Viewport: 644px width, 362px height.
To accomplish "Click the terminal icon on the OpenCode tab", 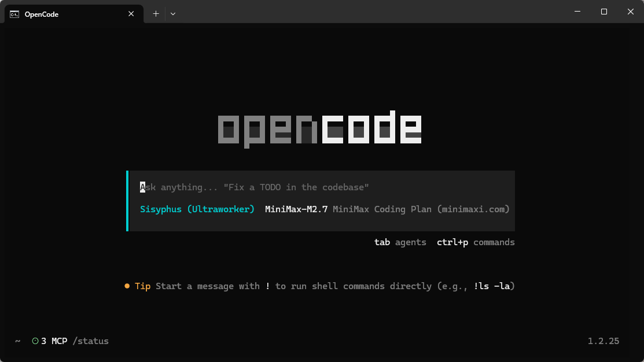I will 14,14.
